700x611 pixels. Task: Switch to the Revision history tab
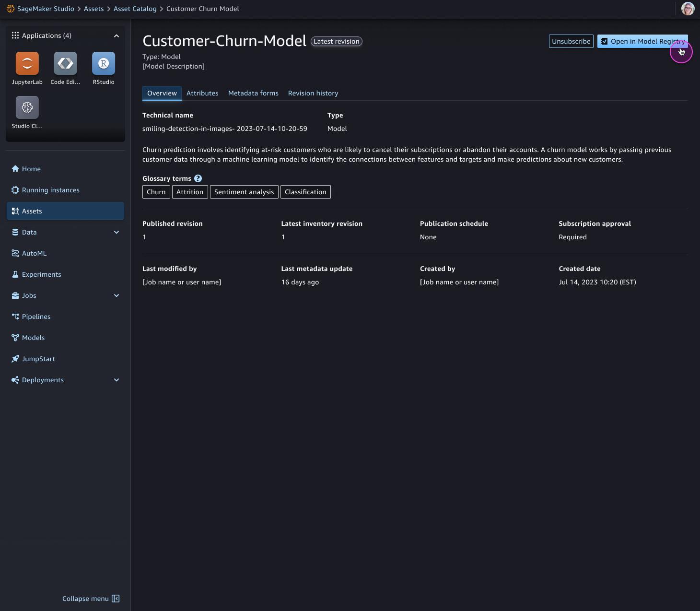(x=313, y=93)
